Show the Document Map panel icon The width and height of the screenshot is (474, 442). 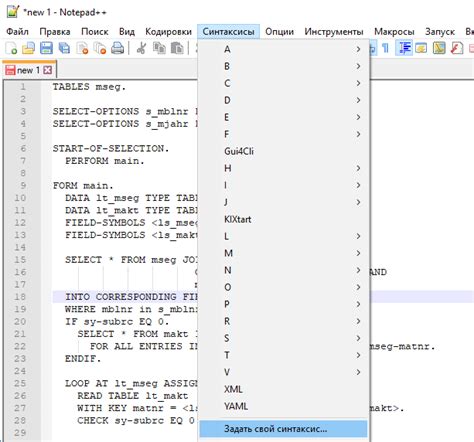[439, 48]
